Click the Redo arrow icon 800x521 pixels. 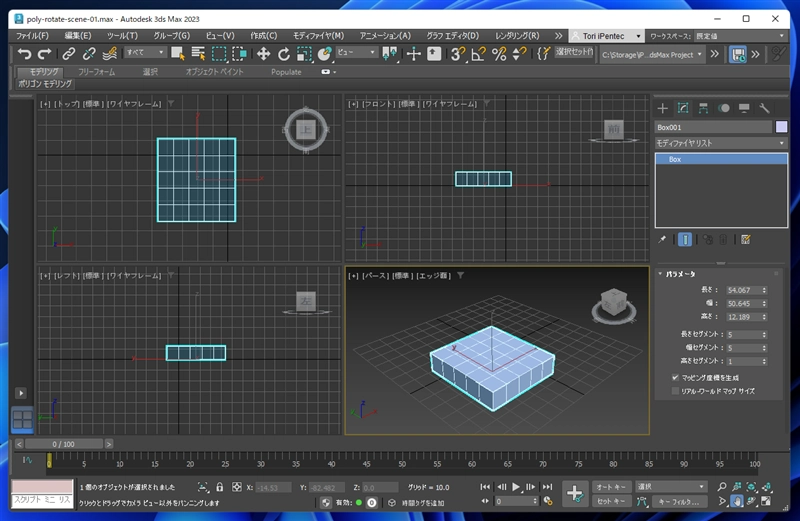point(45,54)
